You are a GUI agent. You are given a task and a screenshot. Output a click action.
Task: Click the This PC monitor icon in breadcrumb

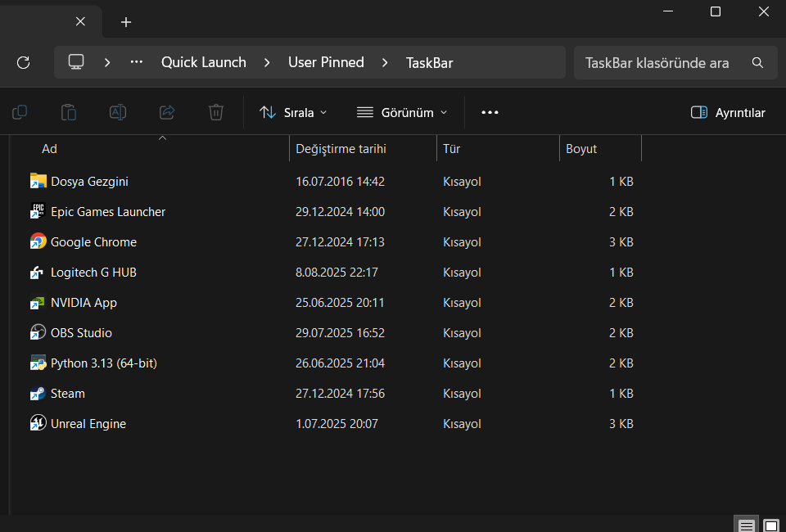tap(76, 62)
